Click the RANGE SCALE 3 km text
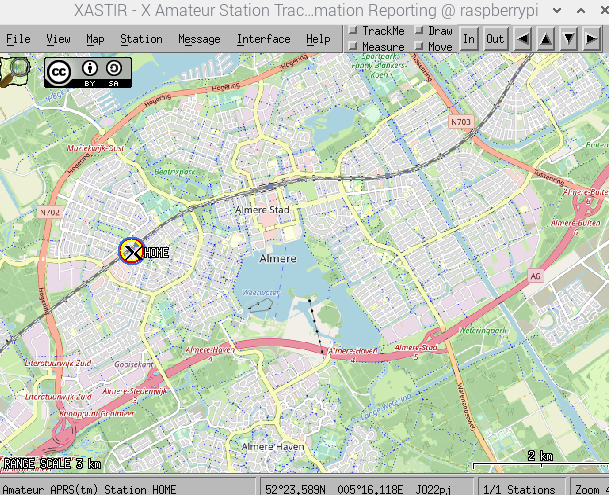The height and width of the screenshot is (495, 609). pyautogui.click(x=52, y=464)
